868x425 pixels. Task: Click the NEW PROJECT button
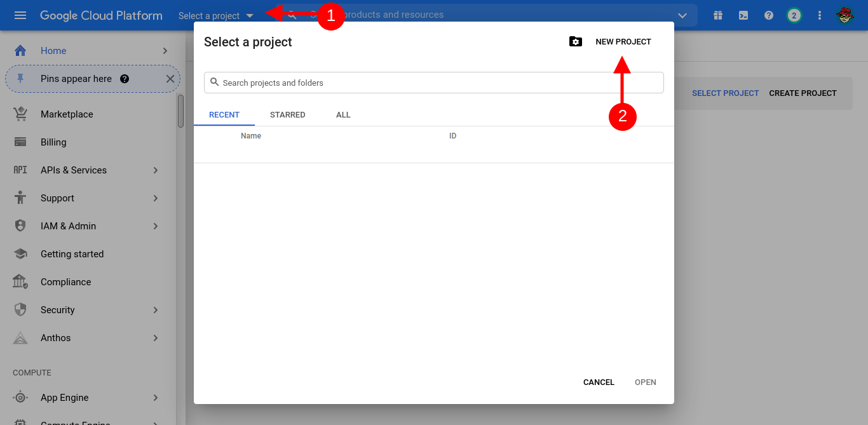[x=623, y=42]
